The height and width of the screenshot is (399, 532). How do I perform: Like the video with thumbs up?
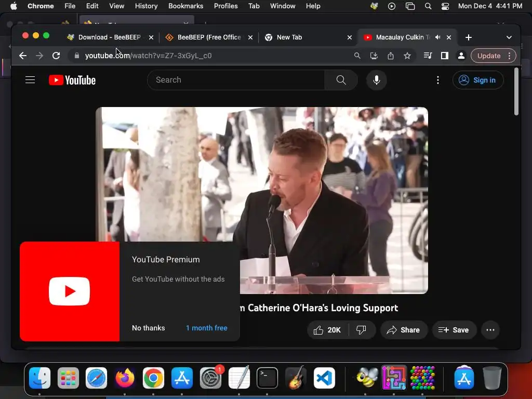click(327, 330)
